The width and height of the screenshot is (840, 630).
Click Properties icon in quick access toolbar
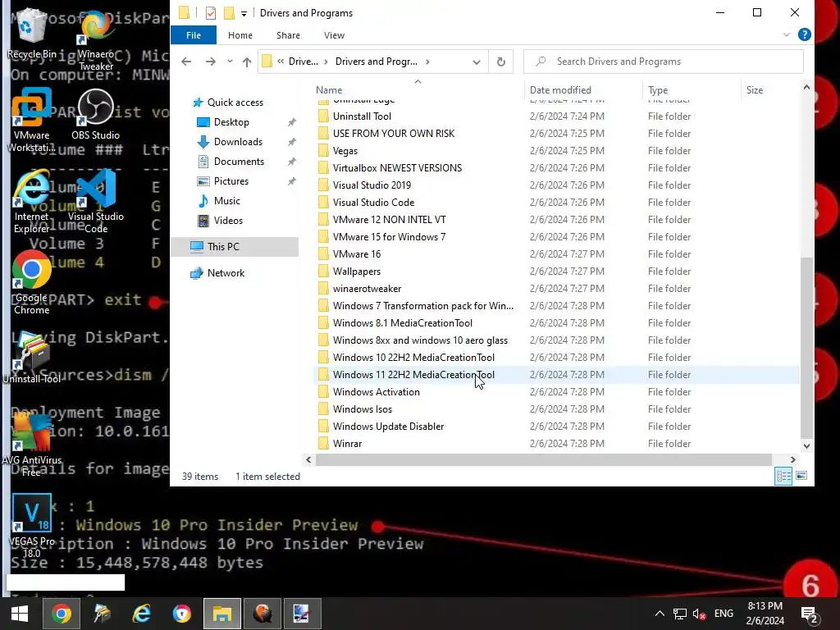click(211, 13)
